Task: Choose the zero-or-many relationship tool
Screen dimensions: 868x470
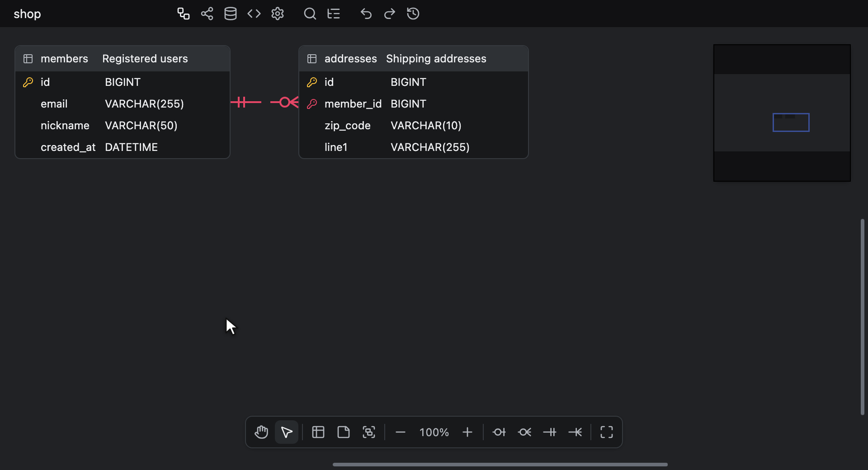Action: 524,432
